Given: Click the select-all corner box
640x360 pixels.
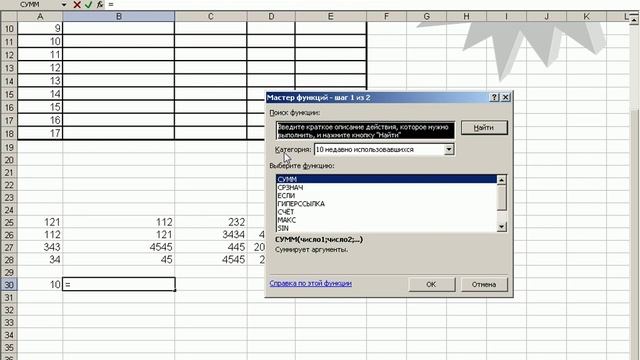Looking at the screenshot, I should tap(9, 17).
